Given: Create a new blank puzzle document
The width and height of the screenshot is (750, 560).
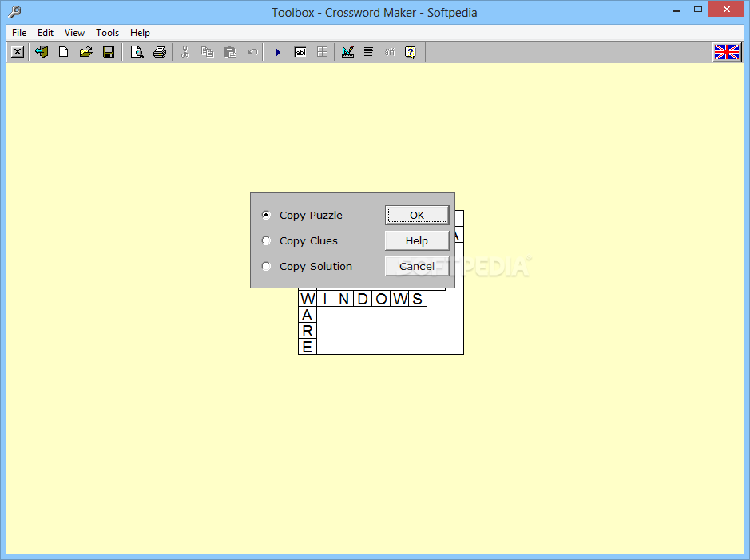Looking at the screenshot, I should point(64,52).
